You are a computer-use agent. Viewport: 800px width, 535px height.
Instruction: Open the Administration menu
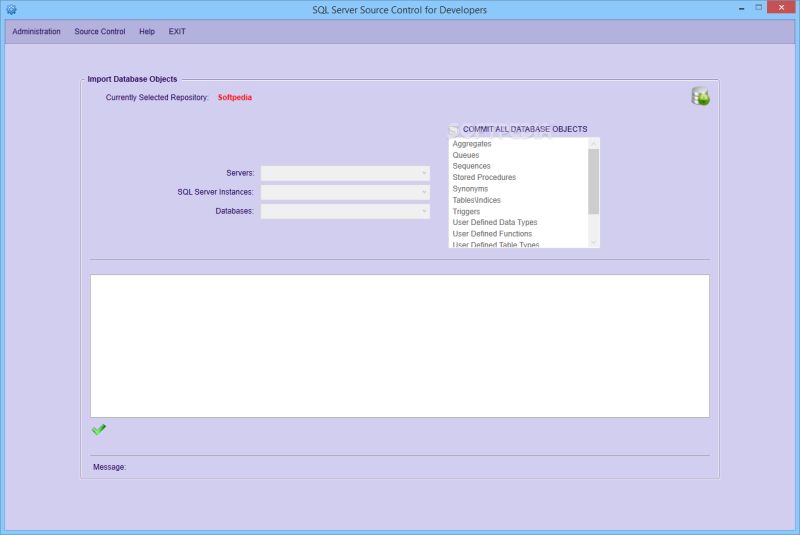(x=36, y=32)
